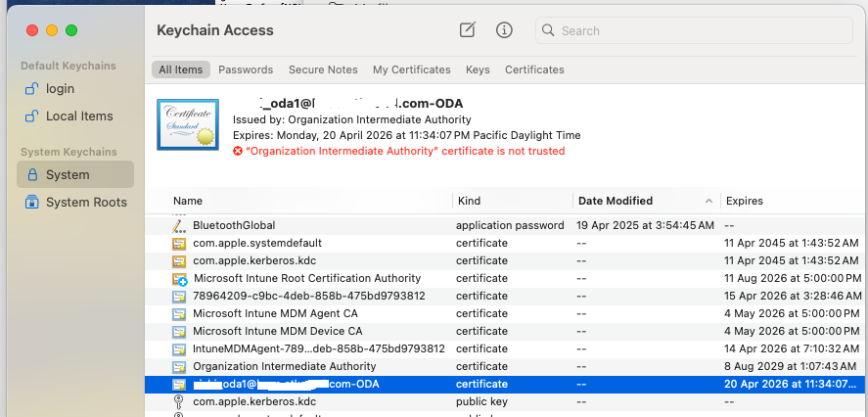Click the new keychain item compose icon

point(468,30)
